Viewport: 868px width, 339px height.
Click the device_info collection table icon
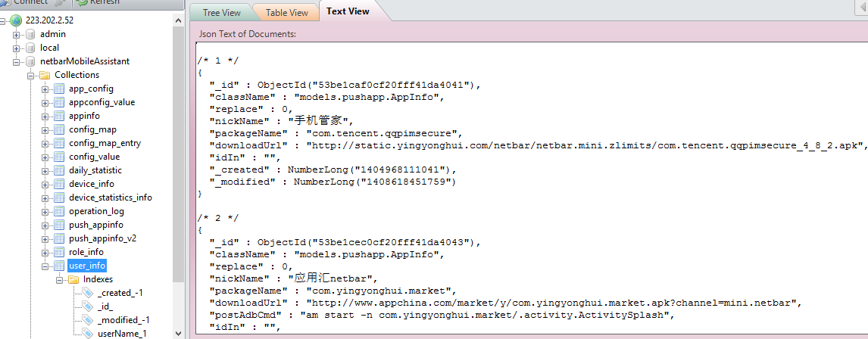[59, 184]
